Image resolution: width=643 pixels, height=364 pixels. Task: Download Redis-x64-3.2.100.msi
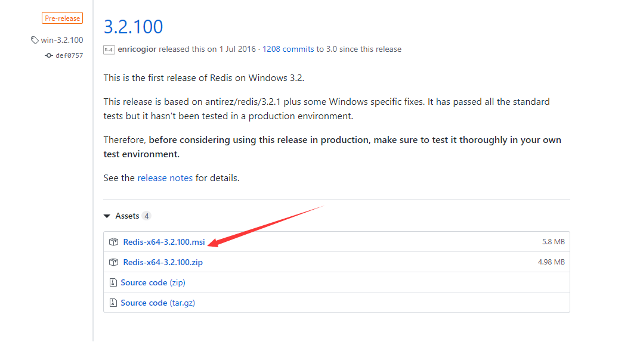[x=164, y=242]
